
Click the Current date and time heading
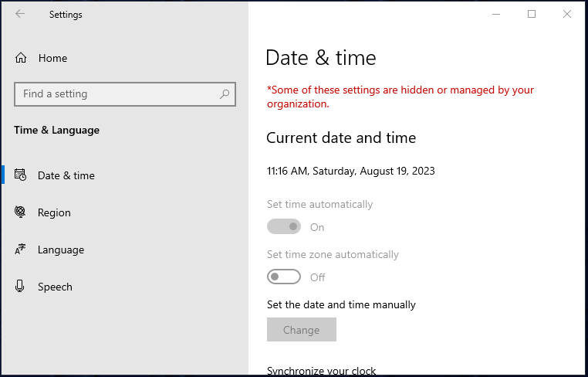(x=341, y=138)
